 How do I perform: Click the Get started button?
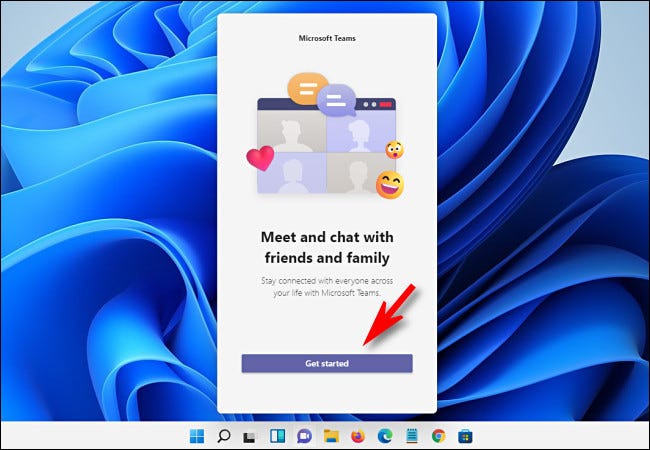pyautogui.click(x=326, y=363)
